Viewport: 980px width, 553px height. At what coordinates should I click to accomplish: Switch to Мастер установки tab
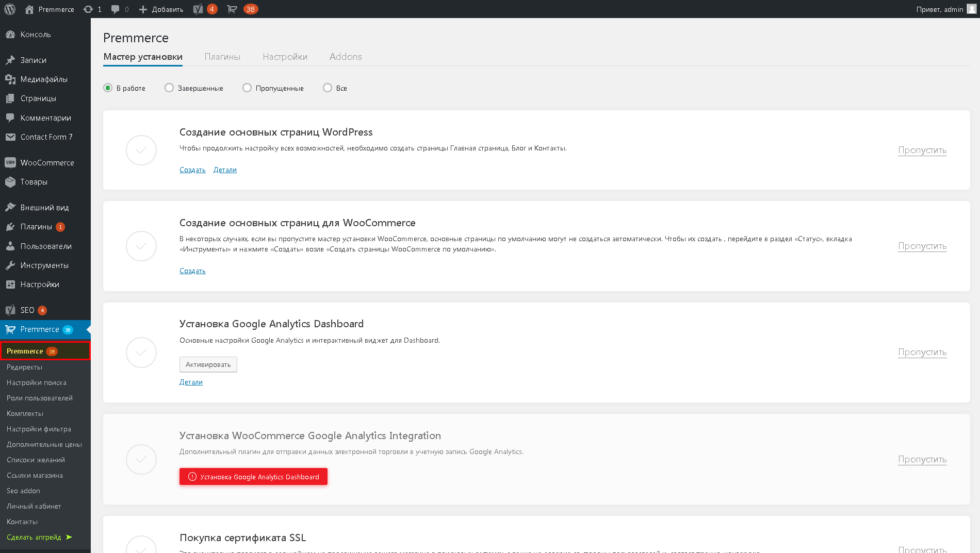click(143, 57)
